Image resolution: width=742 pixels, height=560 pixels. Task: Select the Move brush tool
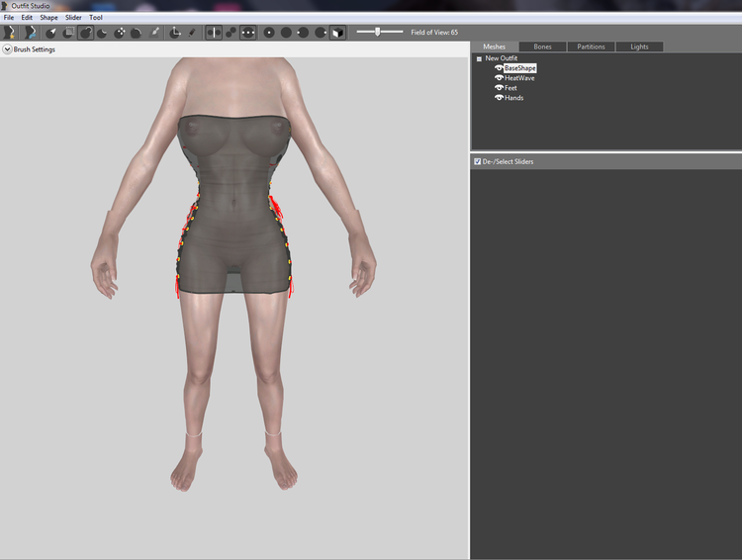pyautogui.click(x=120, y=33)
